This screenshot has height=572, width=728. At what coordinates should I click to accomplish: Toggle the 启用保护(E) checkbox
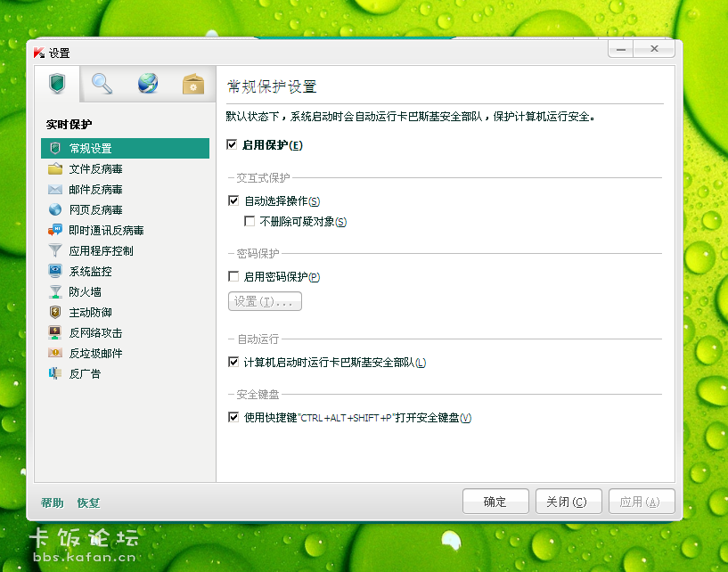233,144
